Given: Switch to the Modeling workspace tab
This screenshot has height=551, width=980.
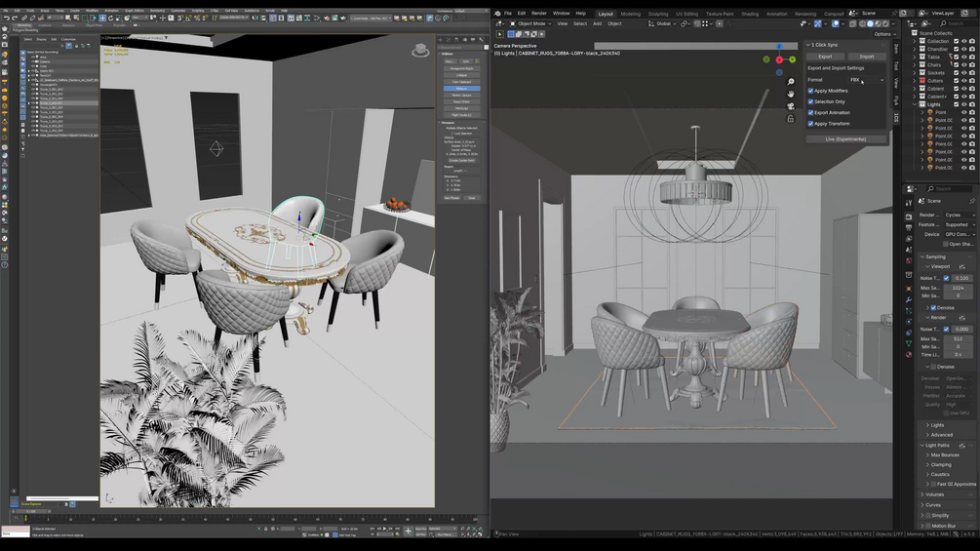Looking at the screenshot, I should coord(630,14).
